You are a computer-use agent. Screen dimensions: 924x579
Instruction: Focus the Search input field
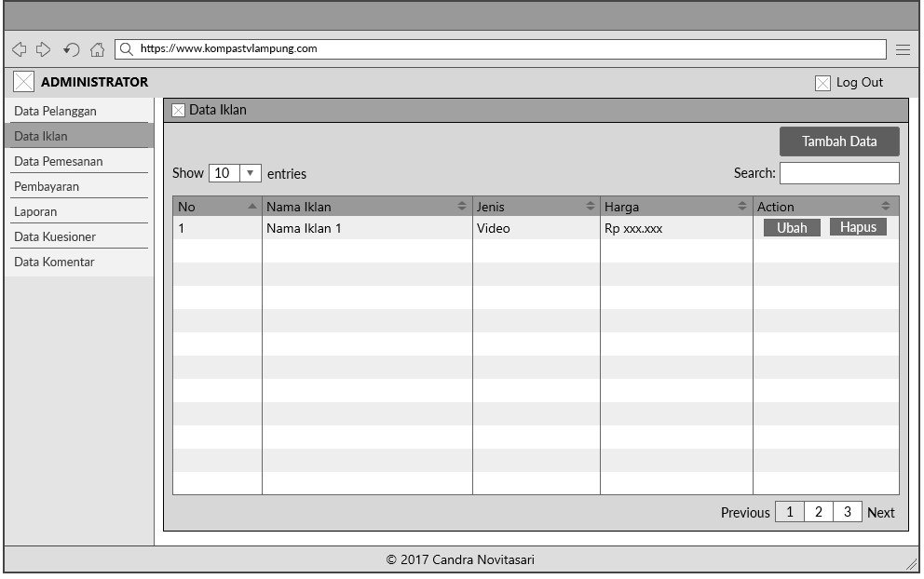click(x=839, y=173)
